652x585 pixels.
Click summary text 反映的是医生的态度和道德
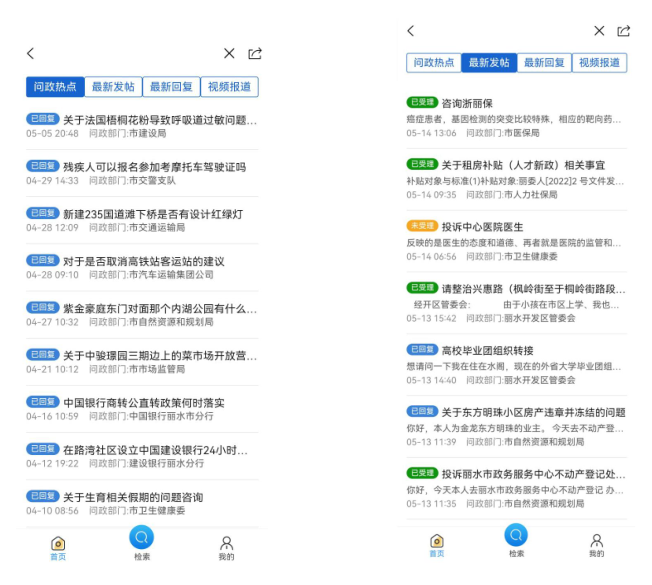pyautogui.click(x=514, y=243)
